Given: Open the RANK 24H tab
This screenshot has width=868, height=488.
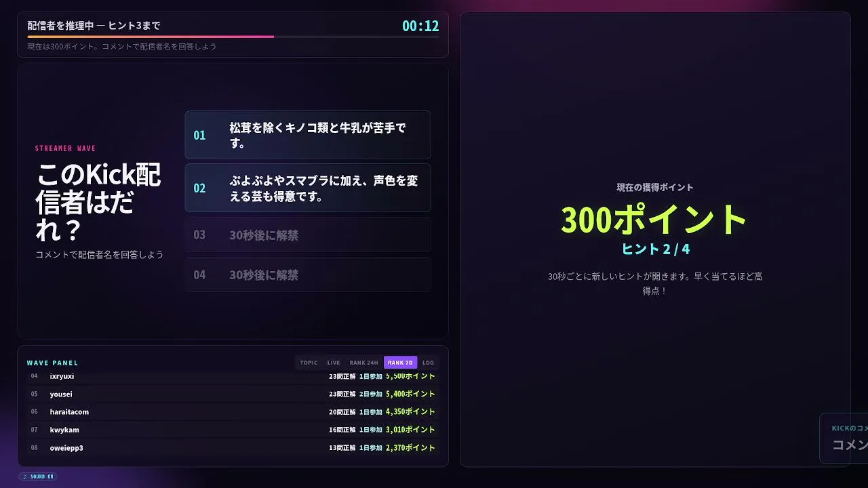Looking at the screenshot, I should pyautogui.click(x=364, y=363).
